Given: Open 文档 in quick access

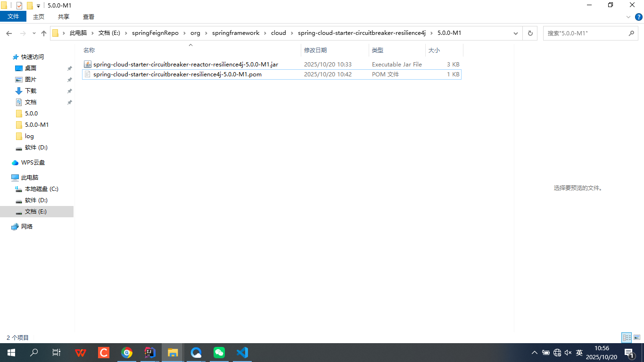Looking at the screenshot, I should [31, 102].
